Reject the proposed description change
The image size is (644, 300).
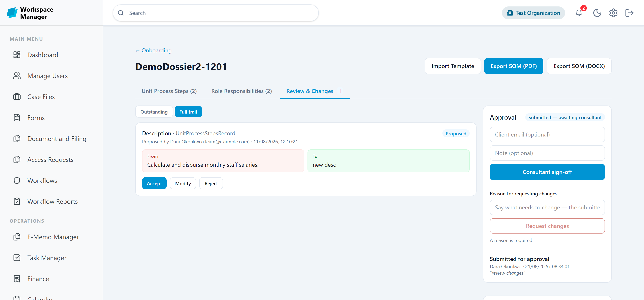click(x=211, y=183)
